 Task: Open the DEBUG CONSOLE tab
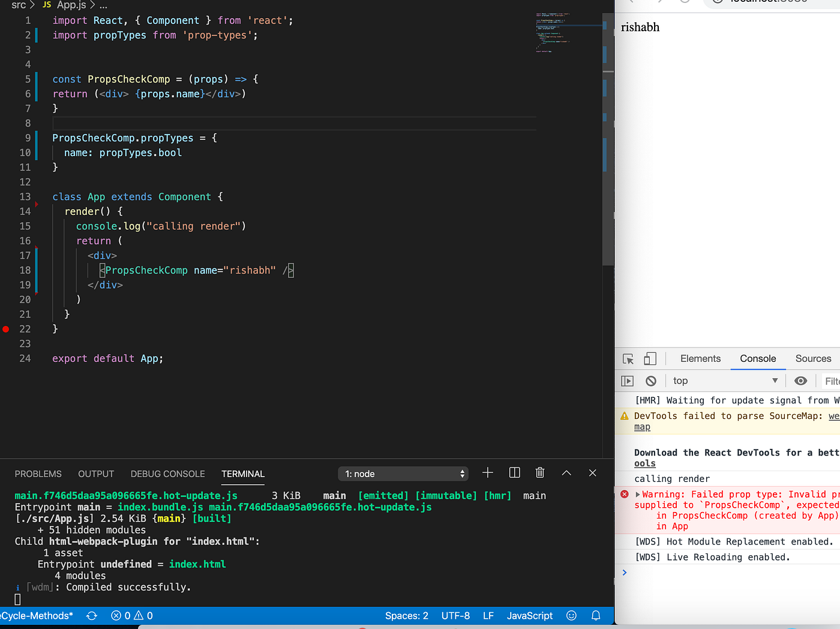[167, 474]
